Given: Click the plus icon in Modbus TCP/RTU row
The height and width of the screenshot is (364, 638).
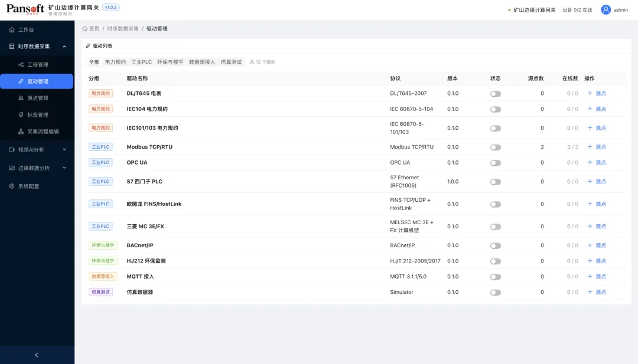Looking at the screenshot, I should [x=590, y=147].
